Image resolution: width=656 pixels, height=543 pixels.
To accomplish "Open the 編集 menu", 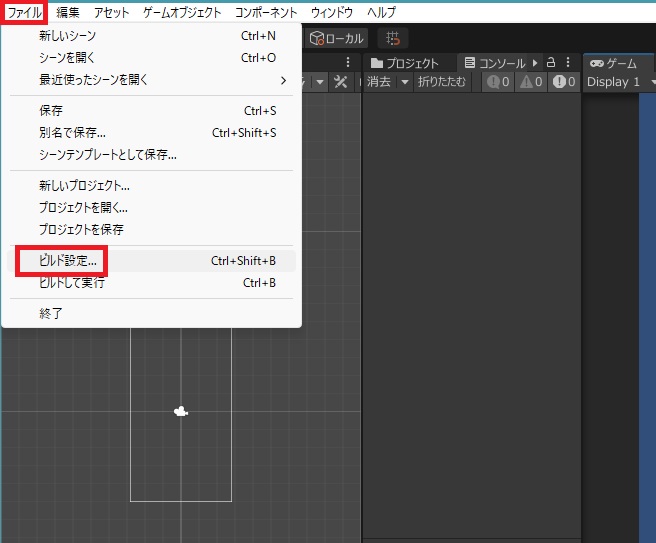I will 68,12.
